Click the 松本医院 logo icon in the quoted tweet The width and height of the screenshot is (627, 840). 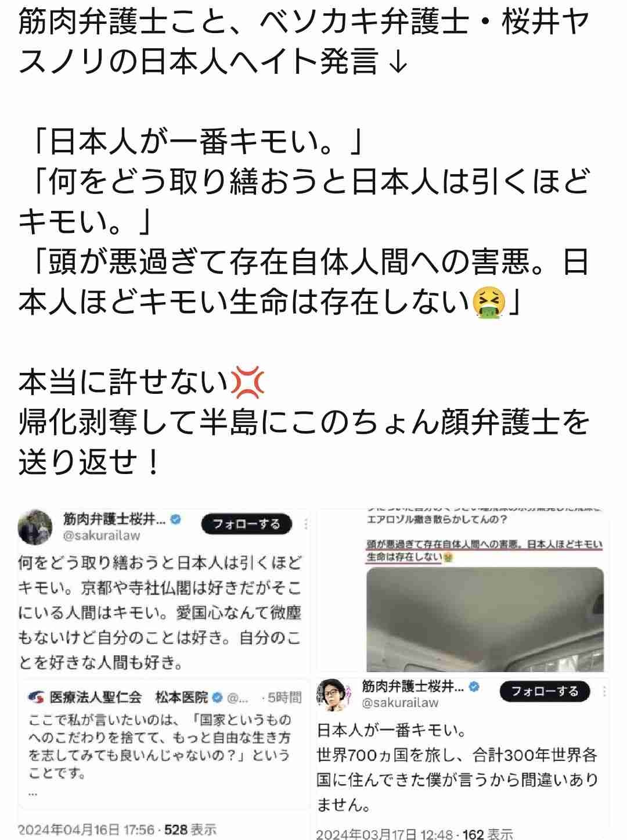(37, 697)
